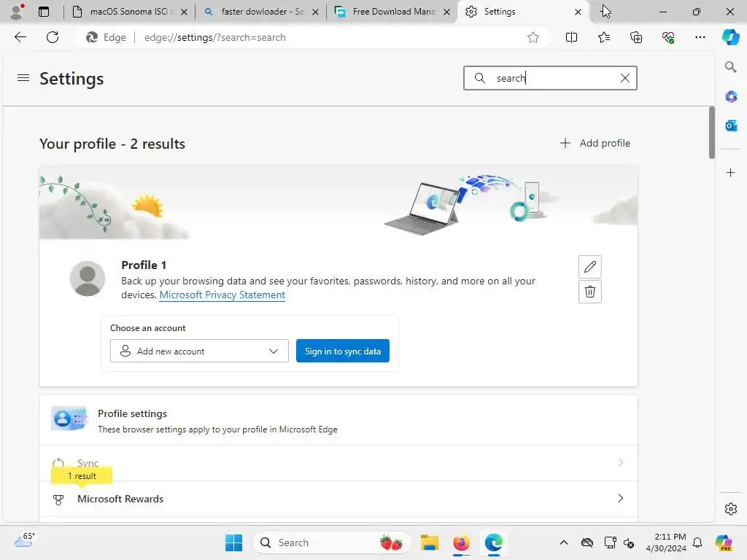Launch Copilot from the toolbar
Image resolution: width=747 pixels, height=560 pixels.
(x=730, y=37)
